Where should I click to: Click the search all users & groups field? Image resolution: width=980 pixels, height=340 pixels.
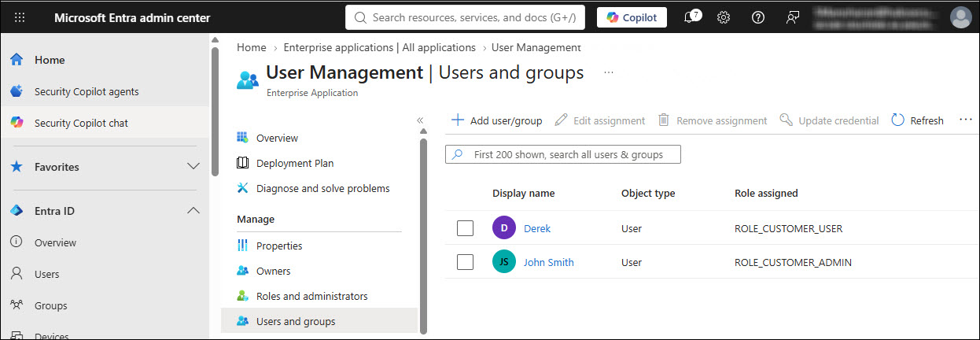[563, 154]
